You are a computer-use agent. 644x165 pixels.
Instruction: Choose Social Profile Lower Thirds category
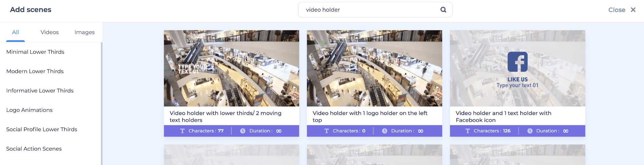click(42, 129)
